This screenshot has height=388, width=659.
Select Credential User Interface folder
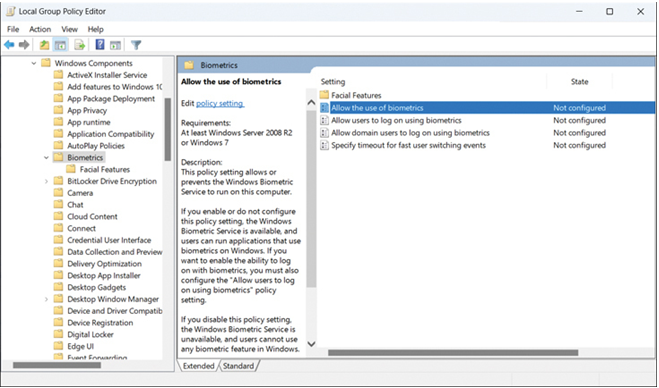[x=109, y=240]
